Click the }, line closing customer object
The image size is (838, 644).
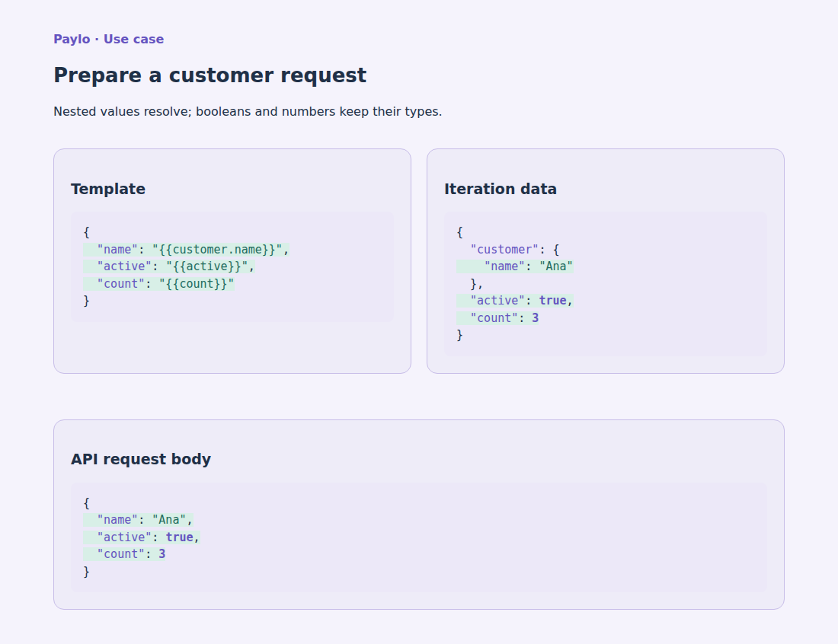click(476, 283)
